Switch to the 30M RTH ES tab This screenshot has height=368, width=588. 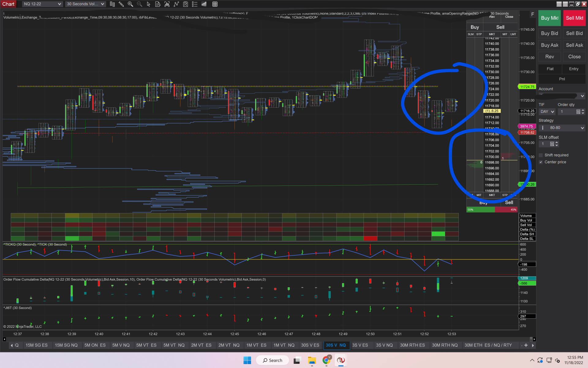pos(412,345)
